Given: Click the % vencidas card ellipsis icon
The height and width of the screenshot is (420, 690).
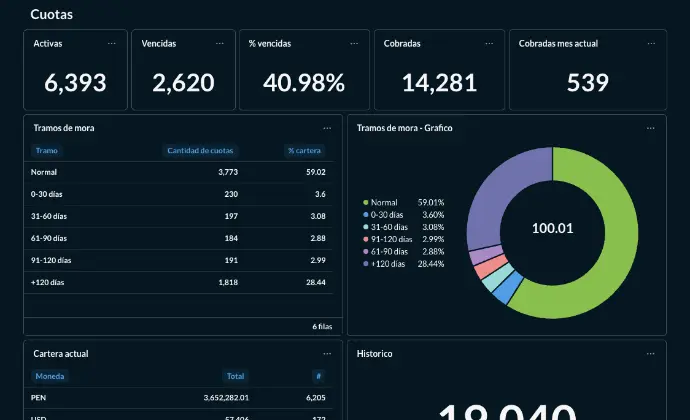Looking at the screenshot, I should (354, 44).
